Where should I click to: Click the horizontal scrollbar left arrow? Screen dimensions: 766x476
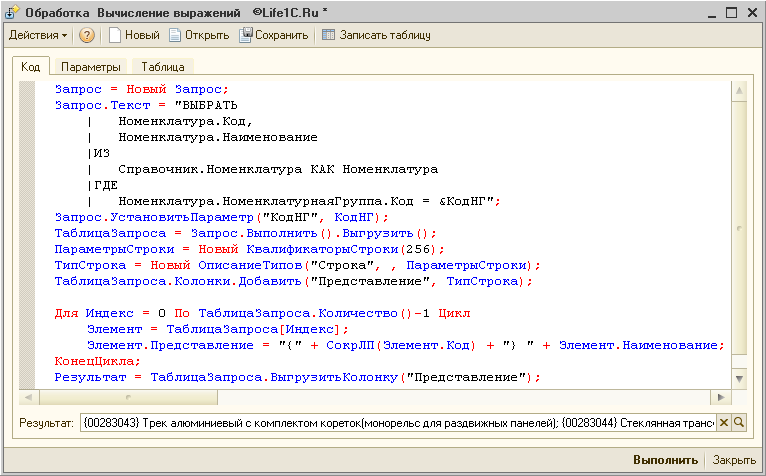(x=28, y=397)
